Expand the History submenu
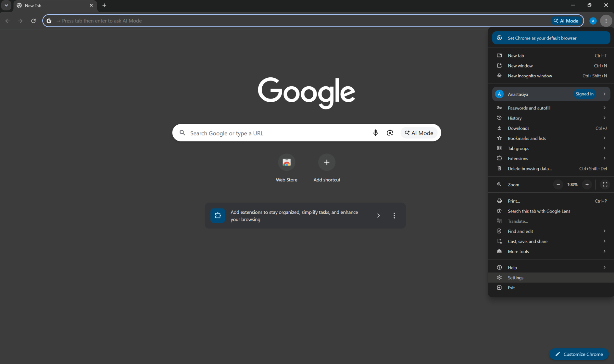The height and width of the screenshot is (364, 614). 551,118
